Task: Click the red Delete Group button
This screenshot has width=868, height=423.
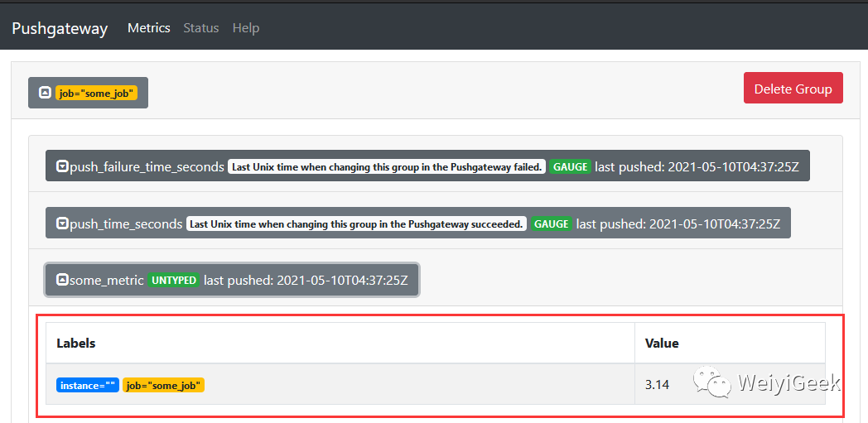Action: (793, 88)
